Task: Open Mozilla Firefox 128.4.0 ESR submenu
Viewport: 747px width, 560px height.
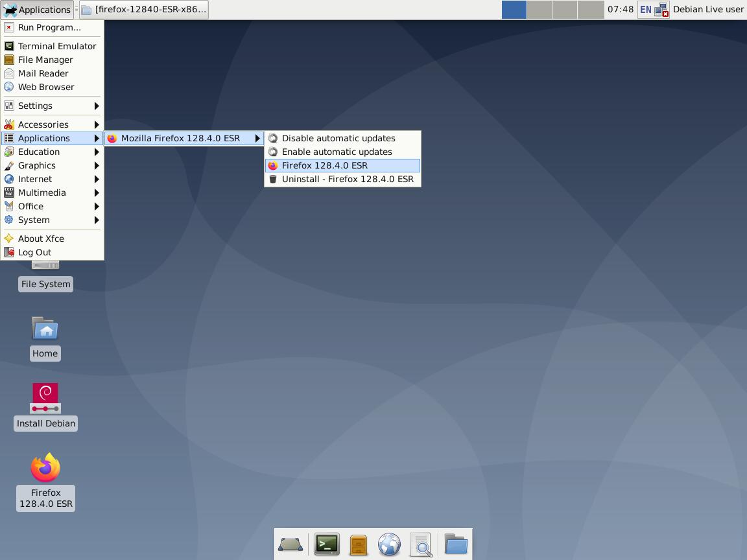Action: (184, 138)
